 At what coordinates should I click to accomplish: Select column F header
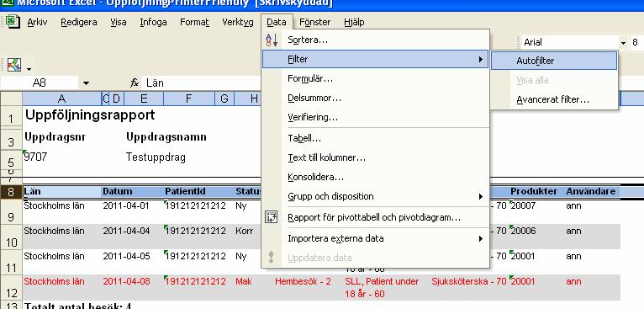pos(188,99)
